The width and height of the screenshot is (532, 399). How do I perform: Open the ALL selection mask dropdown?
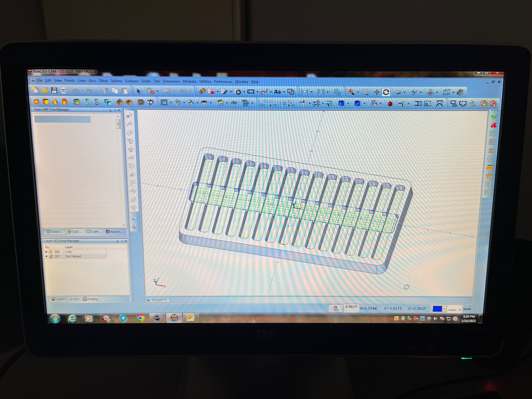(190, 92)
